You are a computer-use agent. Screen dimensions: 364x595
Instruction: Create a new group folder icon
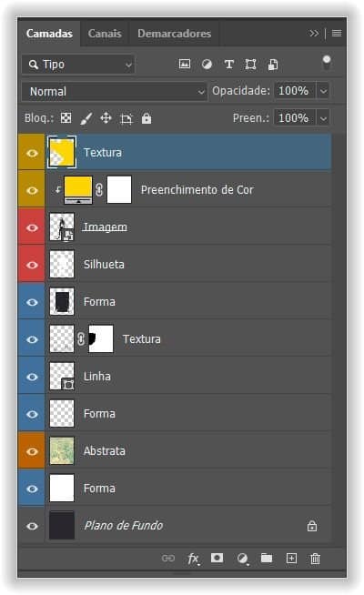(x=267, y=558)
